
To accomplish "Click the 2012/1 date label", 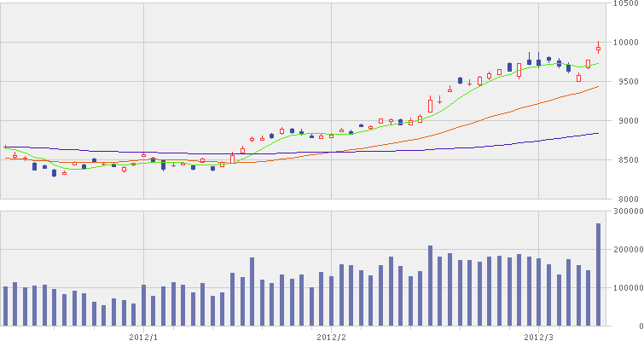I will tap(144, 336).
